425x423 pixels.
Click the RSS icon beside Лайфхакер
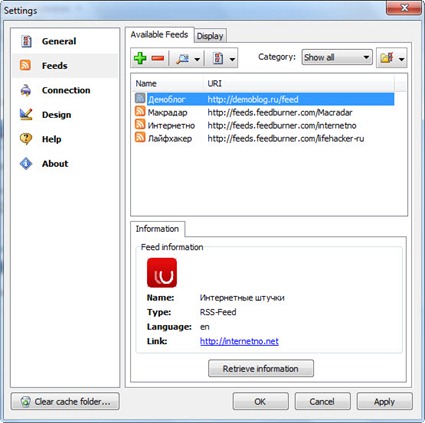click(140, 137)
